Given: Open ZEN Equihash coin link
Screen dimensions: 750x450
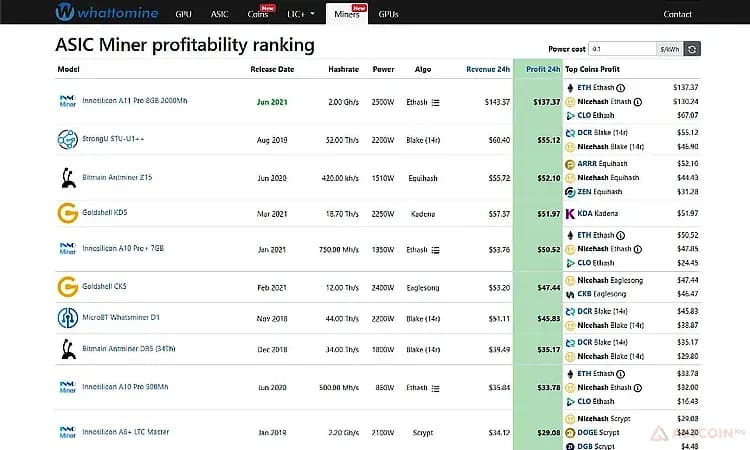Looking at the screenshot, I should (x=600, y=192).
